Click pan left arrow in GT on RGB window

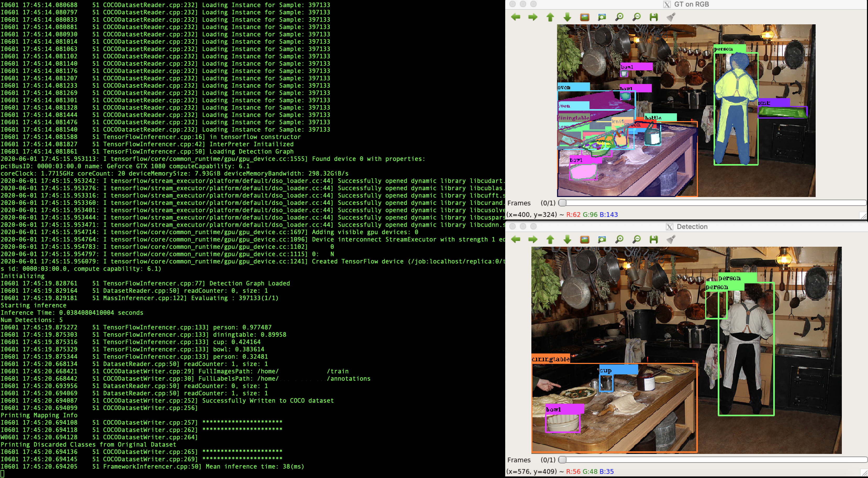pyautogui.click(x=516, y=17)
